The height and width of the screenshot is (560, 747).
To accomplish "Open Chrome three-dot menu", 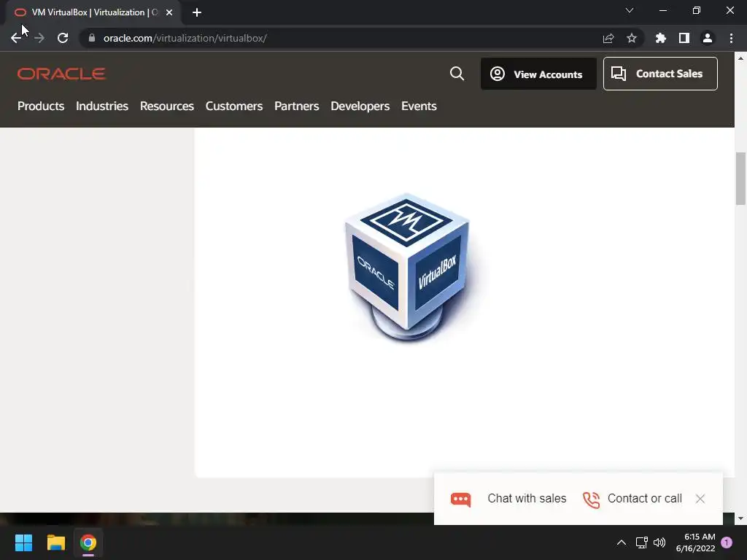I will [x=731, y=38].
